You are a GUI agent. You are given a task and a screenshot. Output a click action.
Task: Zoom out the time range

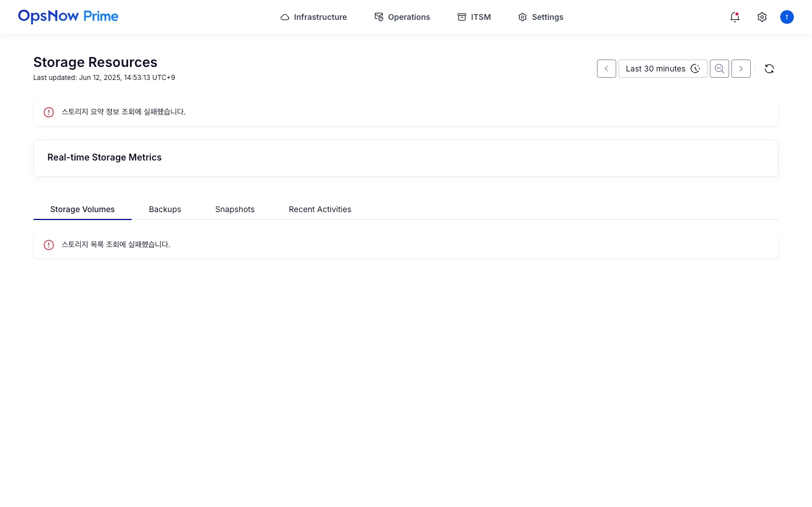720,69
